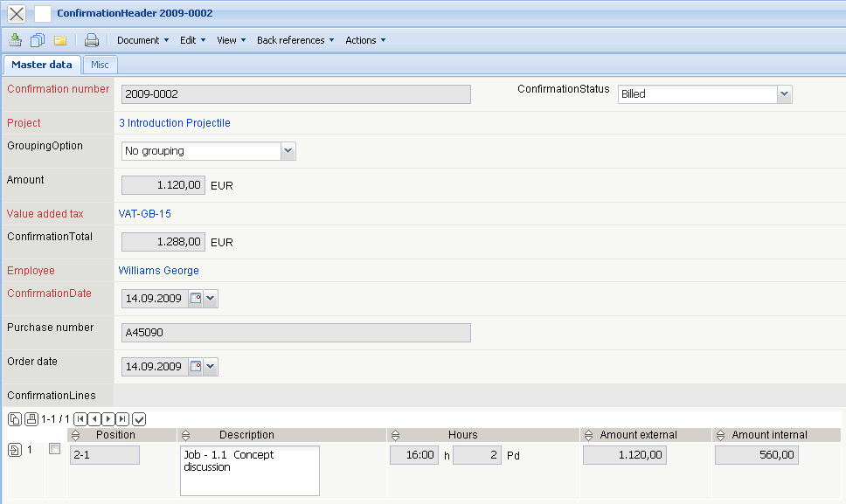Screen dimensions: 846x504
Task: Open the Williams George employee link
Action: click(x=159, y=271)
